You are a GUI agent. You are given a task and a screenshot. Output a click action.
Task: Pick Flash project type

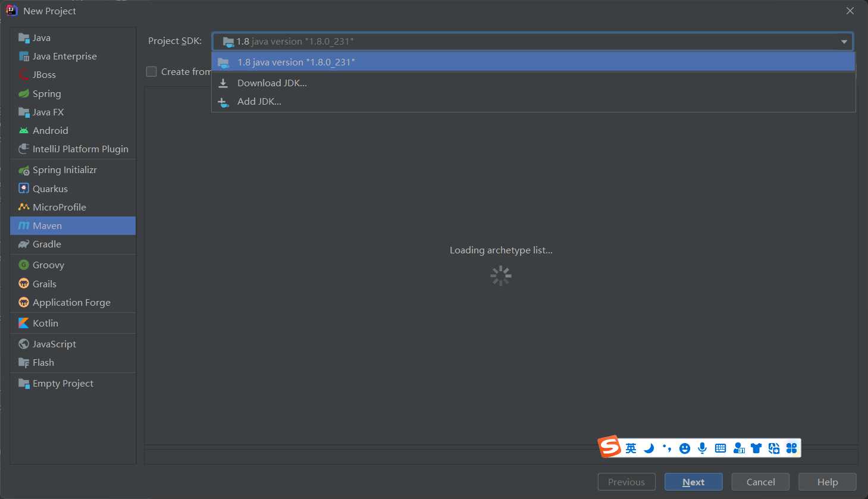click(x=73, y=362)
